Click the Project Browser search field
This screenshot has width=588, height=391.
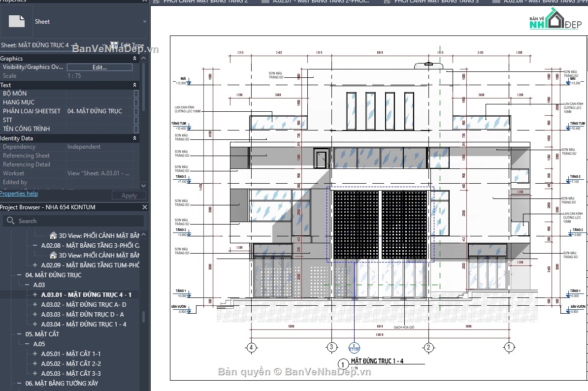(73, 221)
